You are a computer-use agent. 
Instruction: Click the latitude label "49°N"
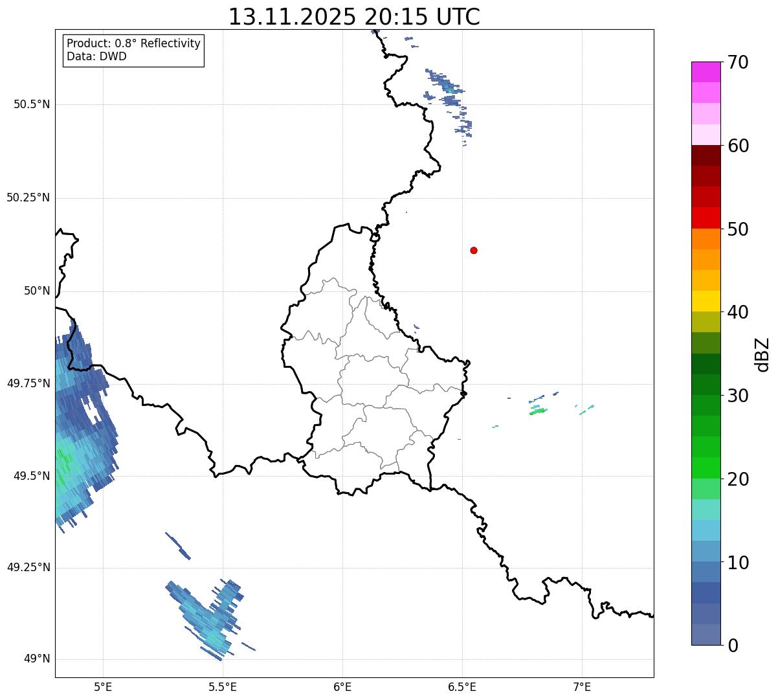point(37,659)
